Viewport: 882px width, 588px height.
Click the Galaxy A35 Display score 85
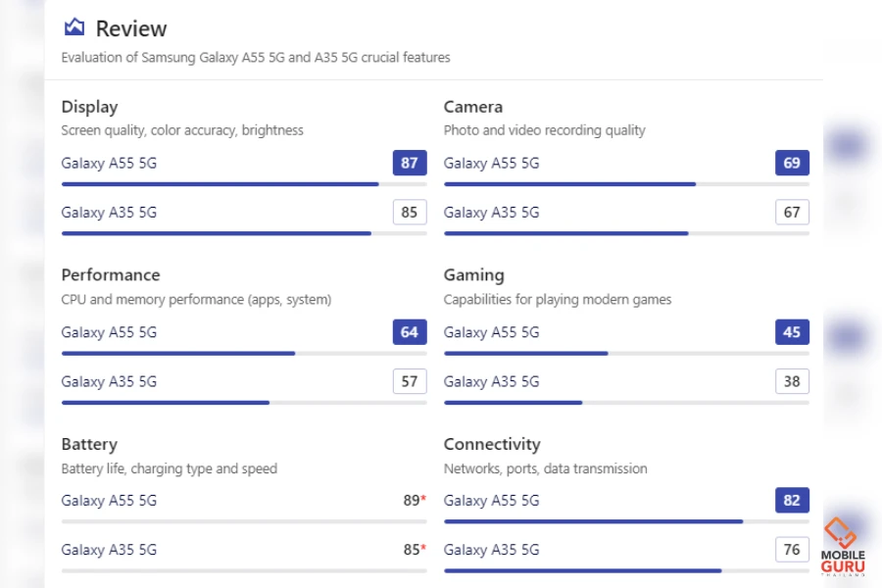(x=410, y=212)
